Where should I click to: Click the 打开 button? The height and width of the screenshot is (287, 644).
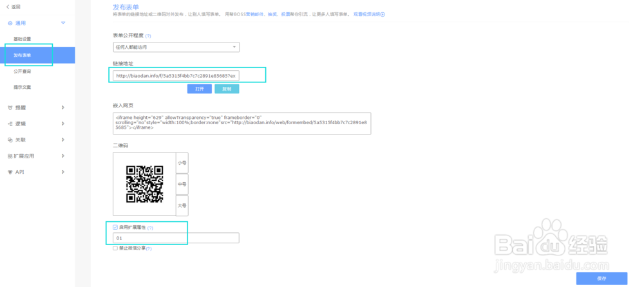click(200, 89)
